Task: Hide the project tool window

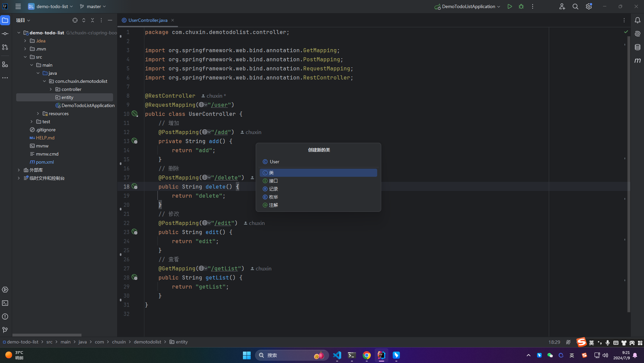Action: click(x=110, y=20)
